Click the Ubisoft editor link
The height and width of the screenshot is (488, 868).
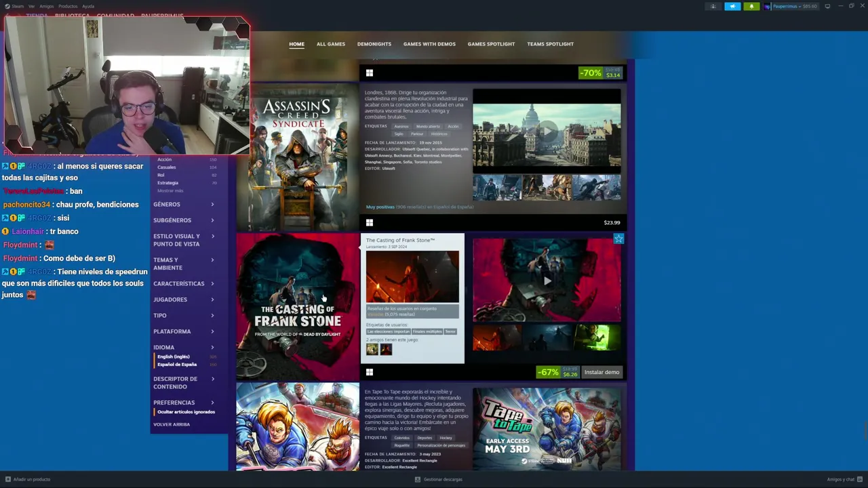[389, 169]
